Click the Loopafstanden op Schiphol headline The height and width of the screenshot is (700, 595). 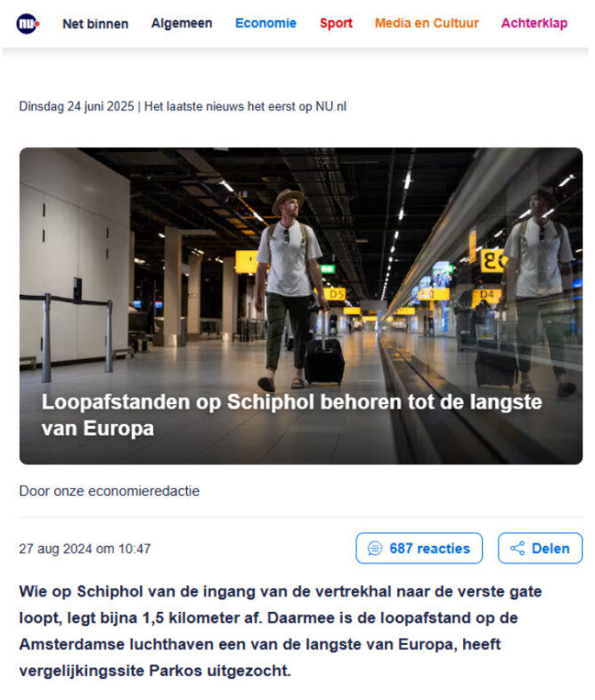[x=292, y=415]
